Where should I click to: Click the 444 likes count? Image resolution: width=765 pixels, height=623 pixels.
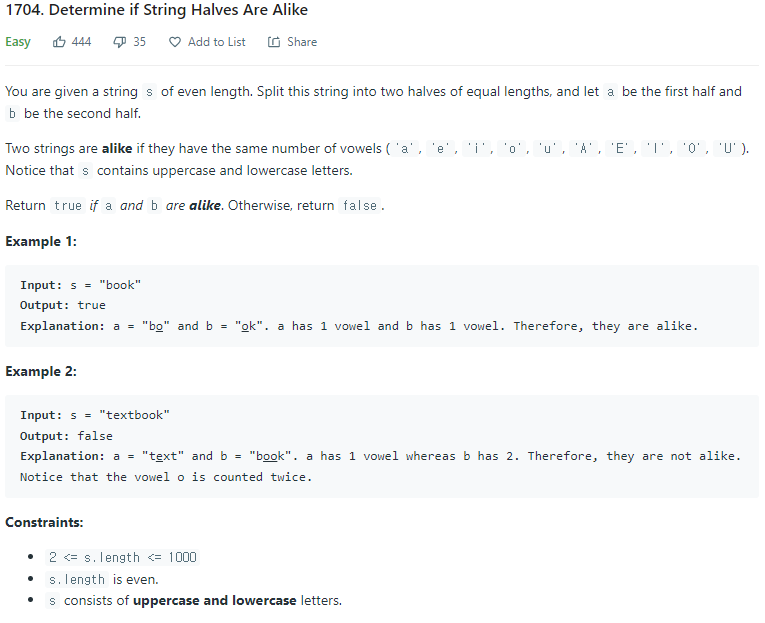coord(81,42)
